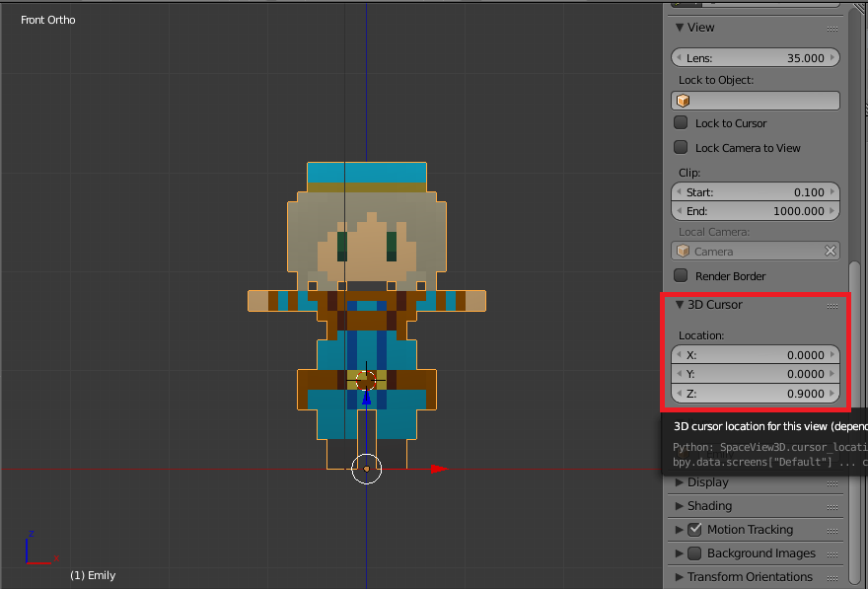Click the white manipulator center circle

tap(367, 469)
